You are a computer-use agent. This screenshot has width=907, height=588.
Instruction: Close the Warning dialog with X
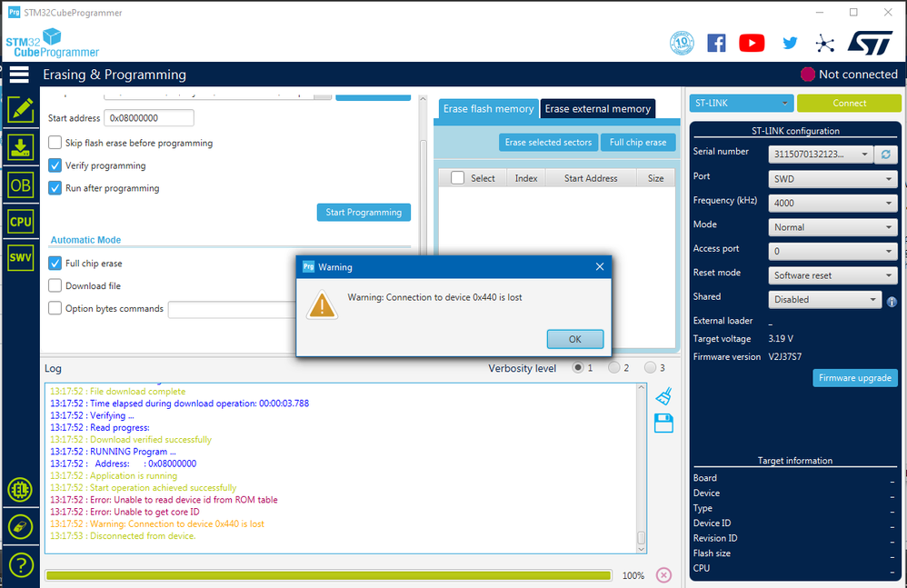(x=599, y=266)
